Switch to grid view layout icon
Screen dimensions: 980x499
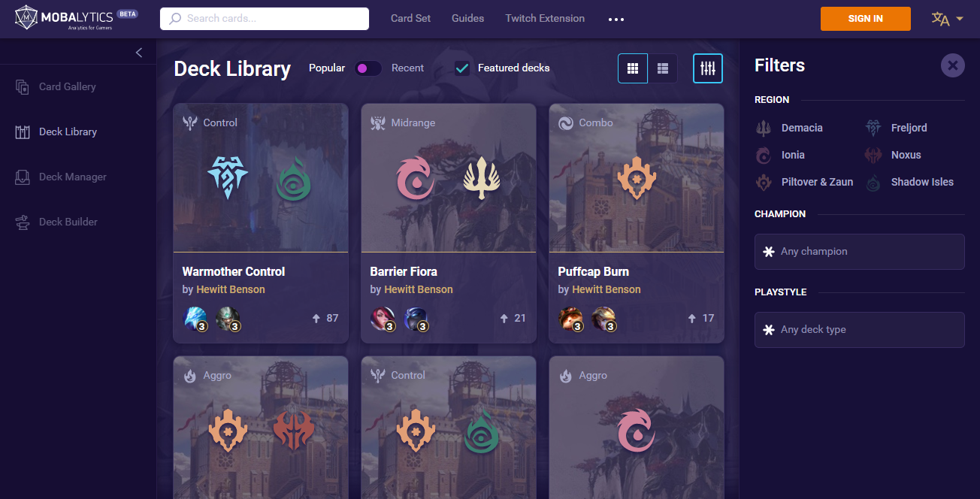pyautogui.click(x=633, y=68)
